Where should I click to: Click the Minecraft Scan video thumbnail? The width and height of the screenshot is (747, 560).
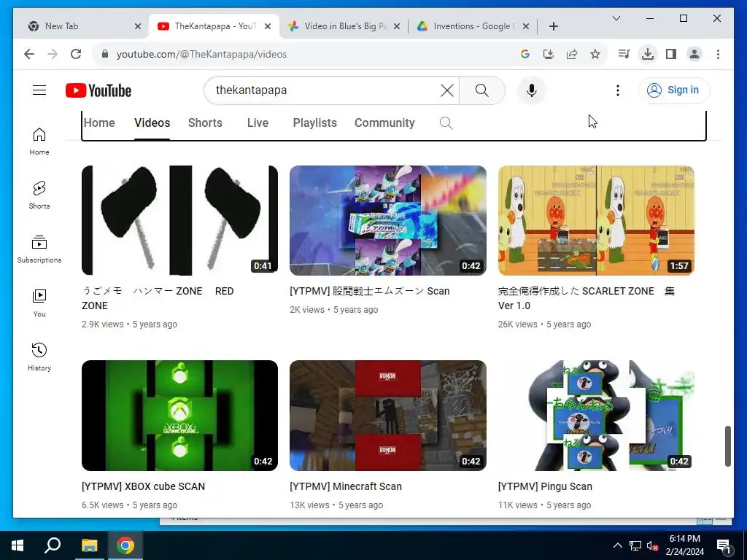388,415
